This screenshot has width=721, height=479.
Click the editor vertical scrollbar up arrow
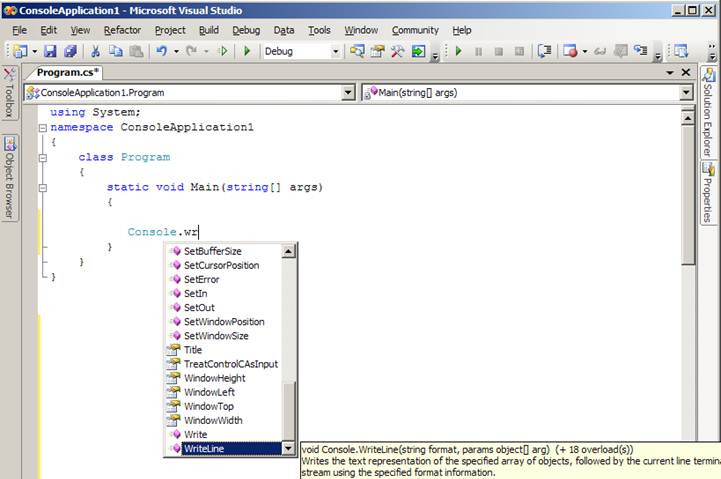click(687, 119)
